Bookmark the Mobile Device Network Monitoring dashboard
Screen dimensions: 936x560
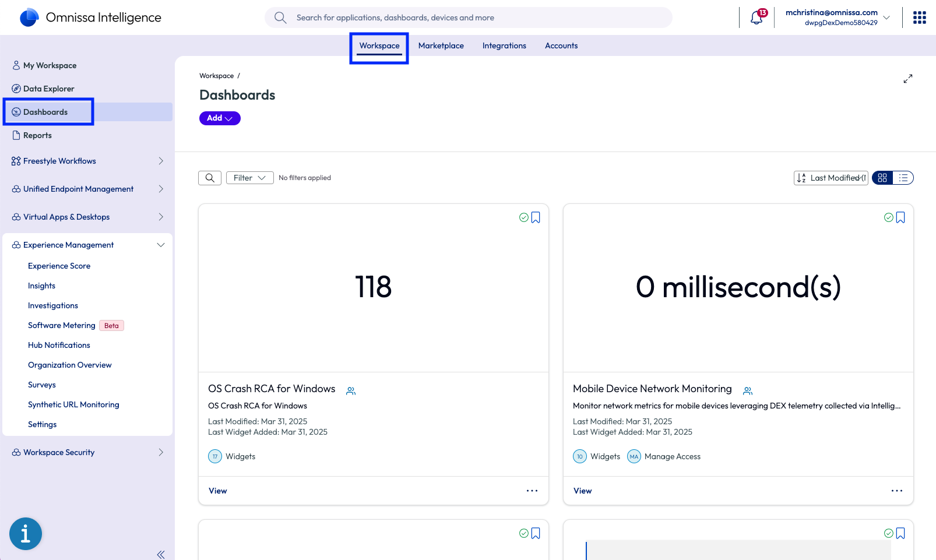click(x=900, y=217)
